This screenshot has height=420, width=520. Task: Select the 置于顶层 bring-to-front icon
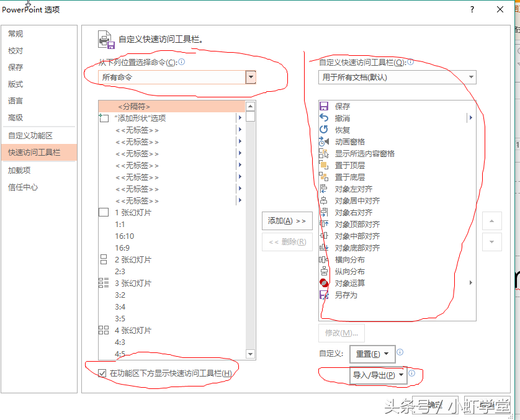[x=324, y=165]
